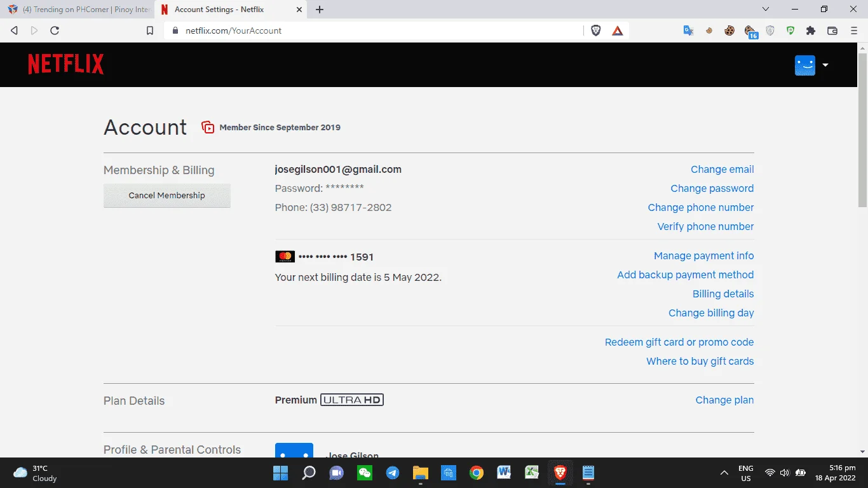Open the Brave hamburger menu

pos(854,30)
